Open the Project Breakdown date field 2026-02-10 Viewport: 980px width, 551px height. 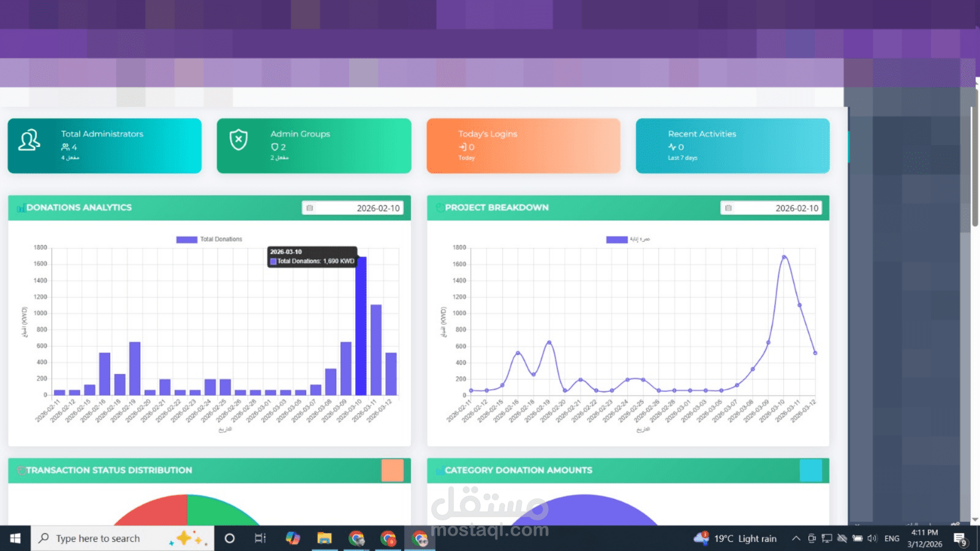[771, 208]
